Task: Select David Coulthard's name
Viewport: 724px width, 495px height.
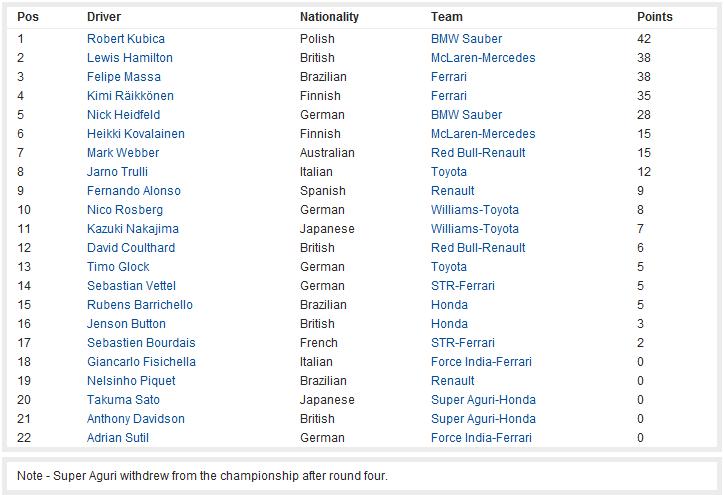Action: [131, 248]
